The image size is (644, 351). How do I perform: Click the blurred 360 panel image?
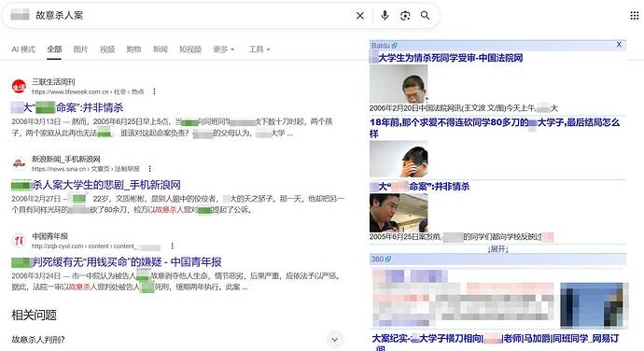coord(594,305)
